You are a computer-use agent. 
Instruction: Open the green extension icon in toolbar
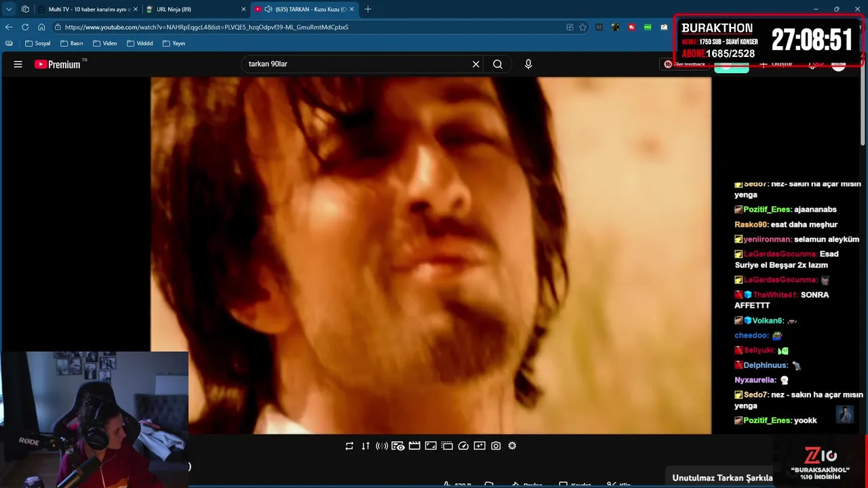click(x=648, y=27)
